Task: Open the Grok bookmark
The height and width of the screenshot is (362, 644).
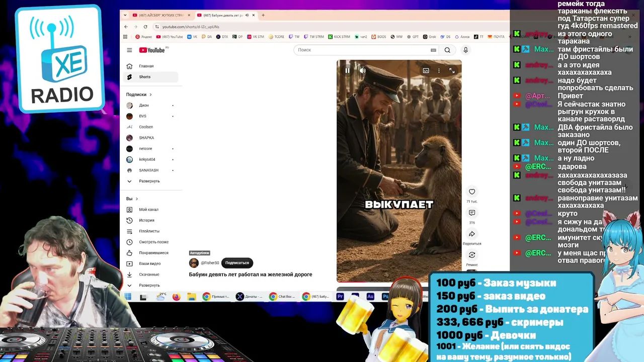Action: [429, 37]
